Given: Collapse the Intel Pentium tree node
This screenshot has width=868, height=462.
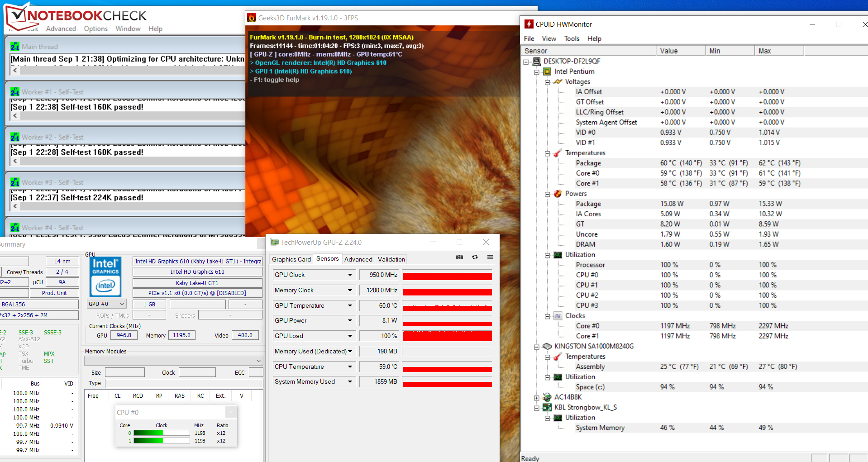Looking at the screenshot, I should pos(537,71).
